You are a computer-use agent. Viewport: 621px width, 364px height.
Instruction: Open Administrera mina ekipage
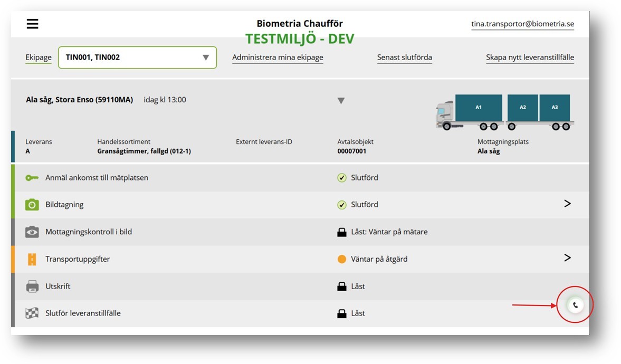tap(278, 58)
